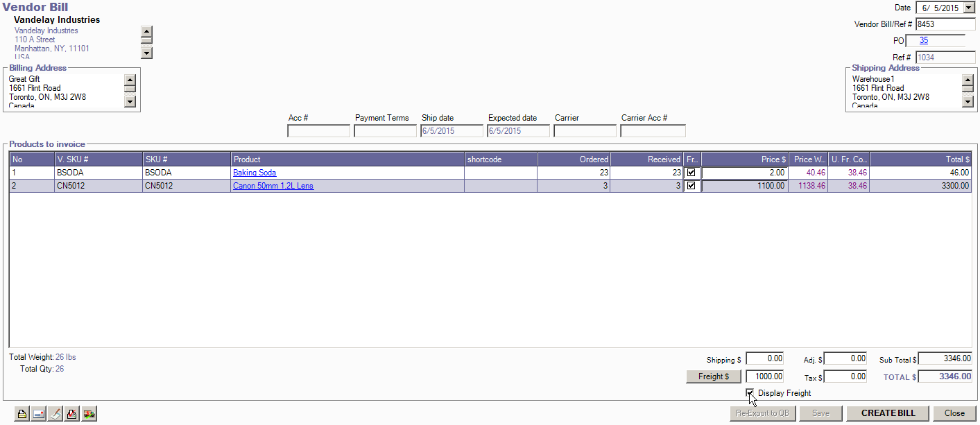Viewport: 980px width, 425px height.
Task: Click the Freight $ button
Action: pyautogui.click(x=714, y=376)
